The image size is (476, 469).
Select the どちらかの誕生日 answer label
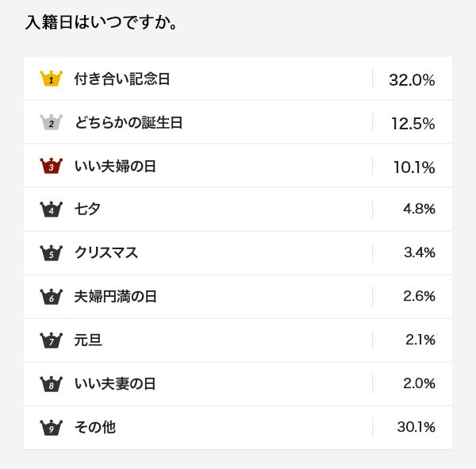[129, 122]
